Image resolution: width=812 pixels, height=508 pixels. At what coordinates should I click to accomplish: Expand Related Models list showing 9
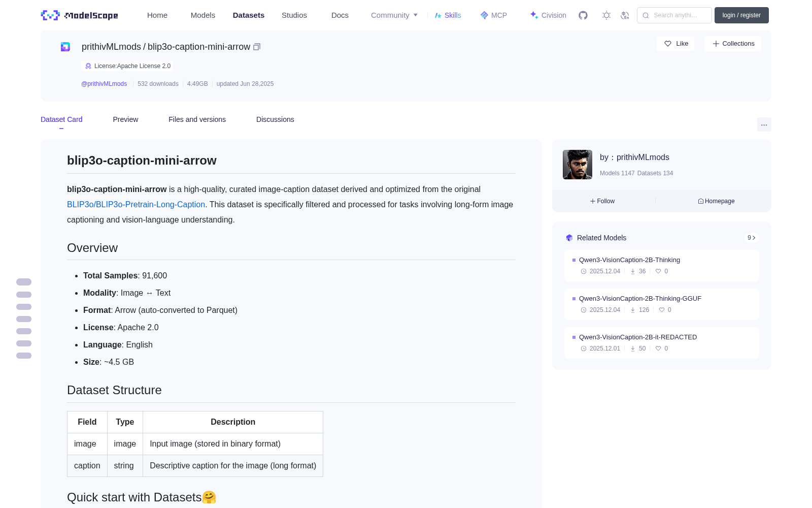(x=752, y=238)
